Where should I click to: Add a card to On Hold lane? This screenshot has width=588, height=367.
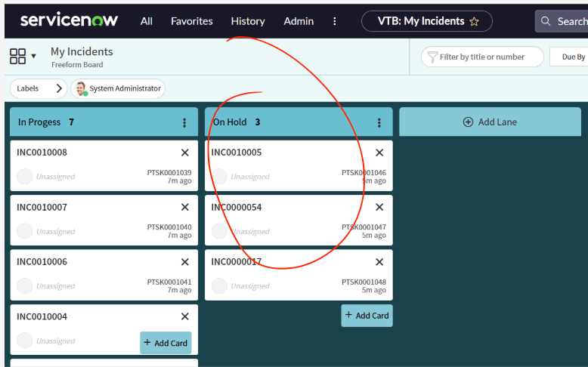[x=367, y=316]
